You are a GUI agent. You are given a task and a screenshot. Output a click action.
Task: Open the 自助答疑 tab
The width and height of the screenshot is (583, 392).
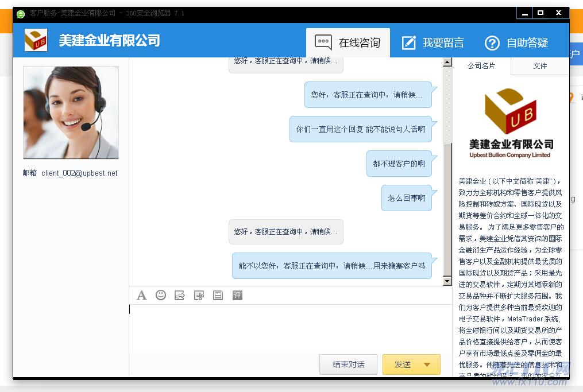[x=516, y=42]
